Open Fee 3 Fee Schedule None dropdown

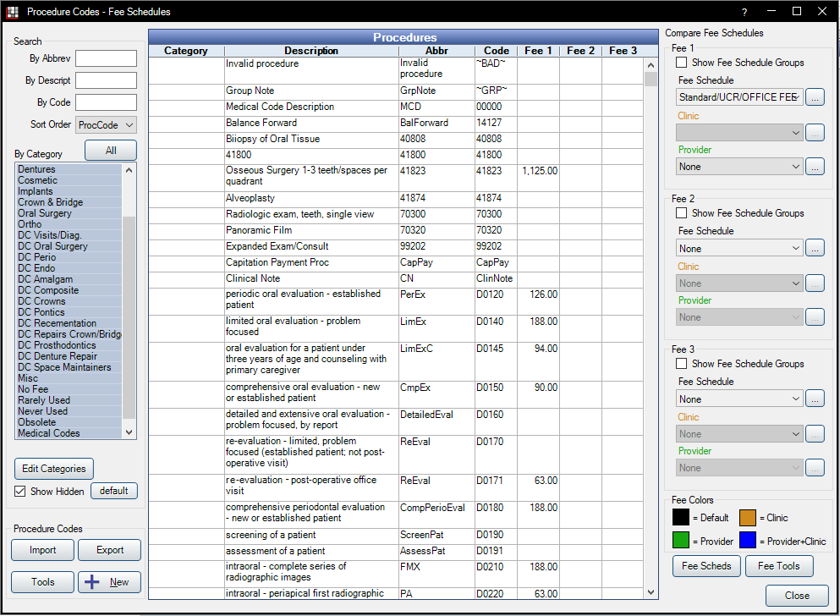tap(739, 399)
